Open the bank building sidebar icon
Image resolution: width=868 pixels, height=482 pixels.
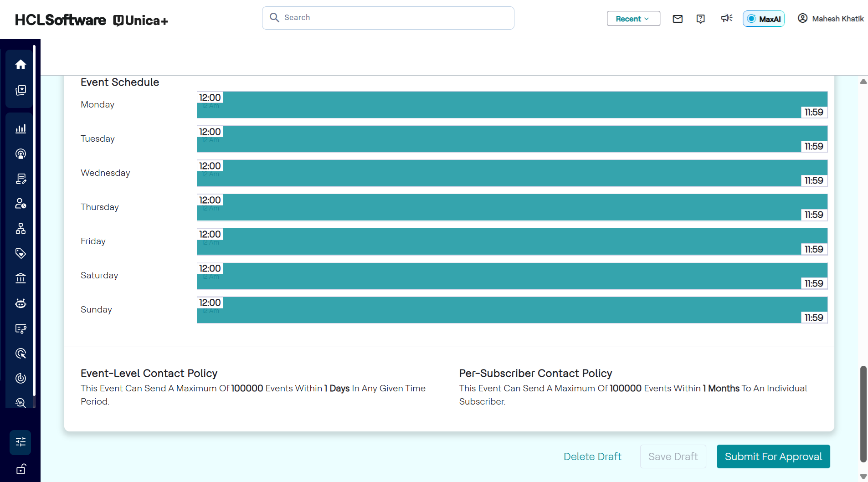point(21,278)
